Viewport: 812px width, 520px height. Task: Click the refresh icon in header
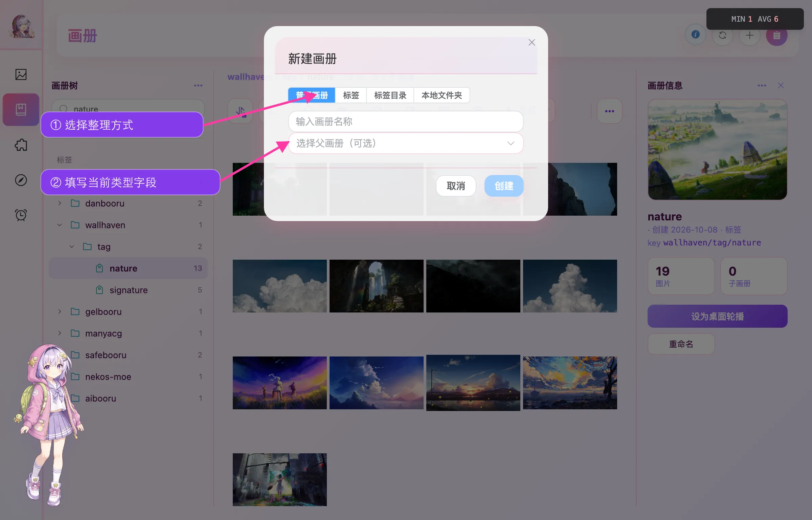[x=723, y=35]
